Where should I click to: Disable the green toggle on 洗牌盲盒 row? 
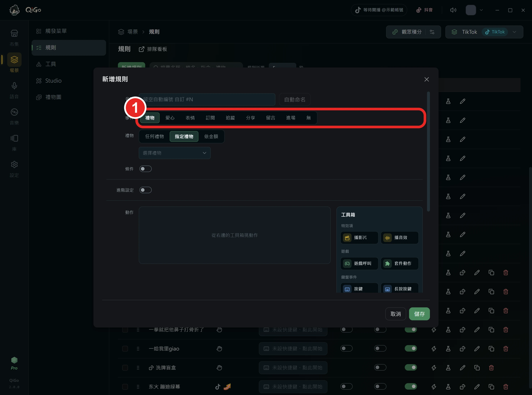tap(411, 368)
